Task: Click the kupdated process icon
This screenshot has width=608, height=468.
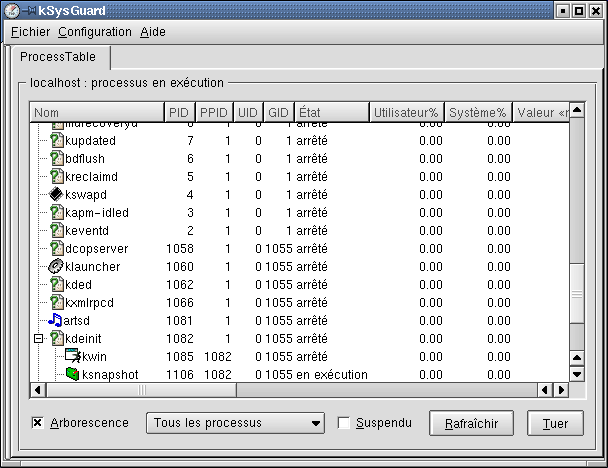Action: [x=56, y=140]
